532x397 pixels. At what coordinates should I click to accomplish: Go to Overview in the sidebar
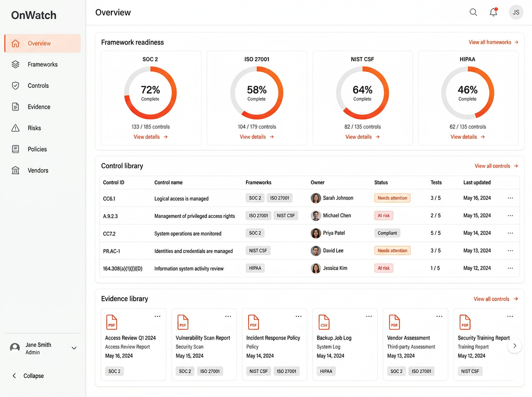pyautogui.click(x=43, y=43)
